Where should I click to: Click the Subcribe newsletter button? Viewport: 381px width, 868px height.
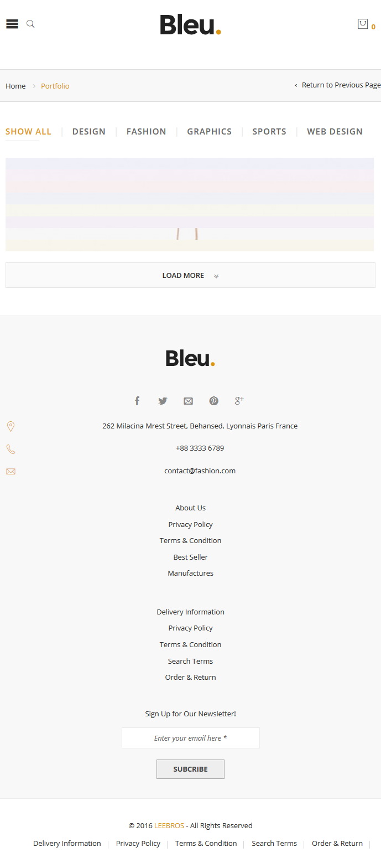[x=190, y=769]
